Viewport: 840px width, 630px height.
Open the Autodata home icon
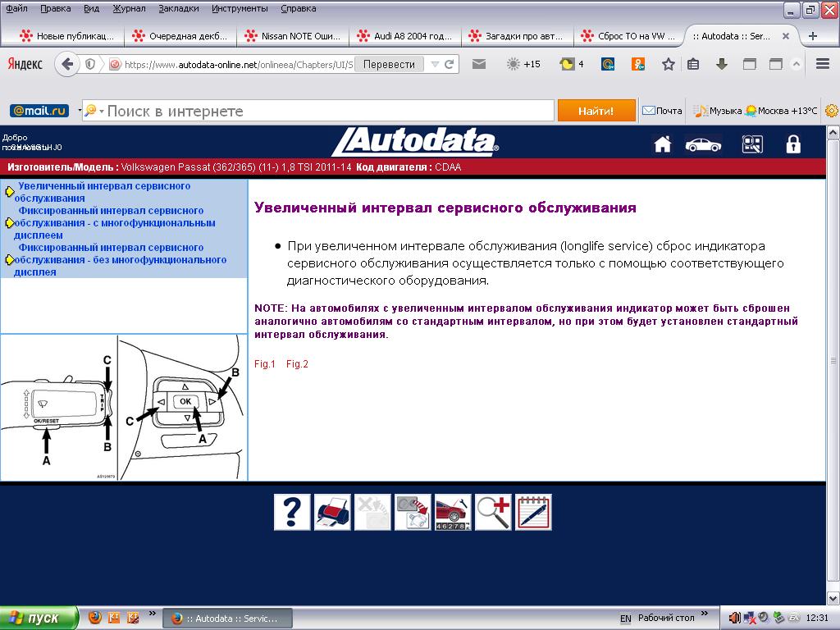coord(663,144)
